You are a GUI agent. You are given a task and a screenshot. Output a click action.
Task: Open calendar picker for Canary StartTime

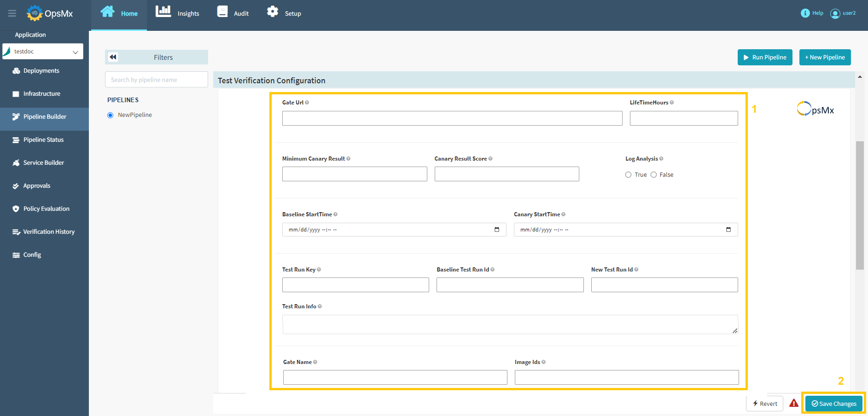click(728, 230)
